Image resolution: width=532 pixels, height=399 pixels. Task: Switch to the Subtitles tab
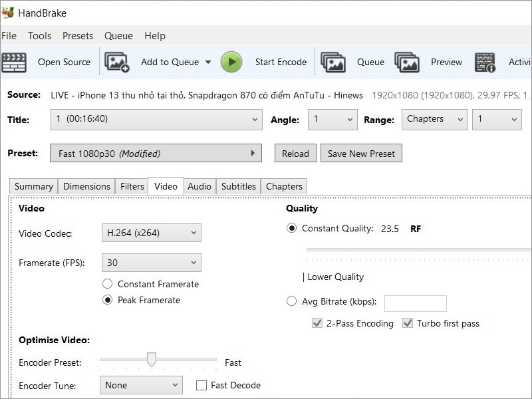[x=239, y=186]
